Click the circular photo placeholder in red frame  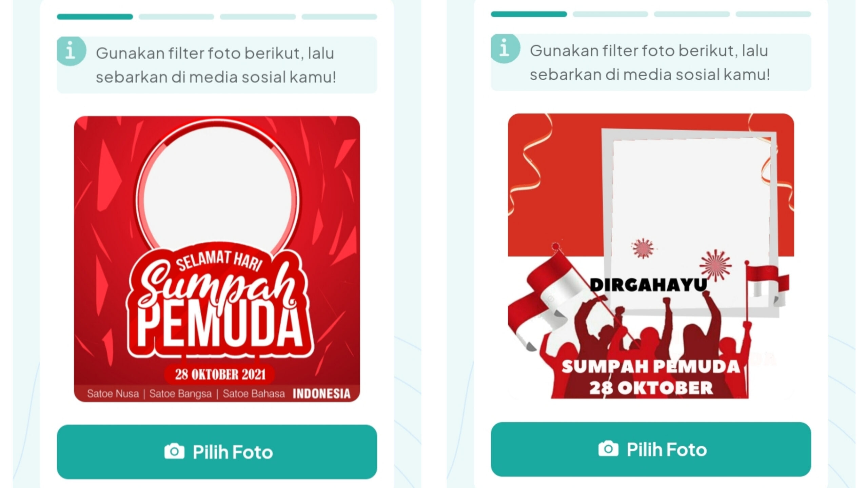tap(217, 198)
